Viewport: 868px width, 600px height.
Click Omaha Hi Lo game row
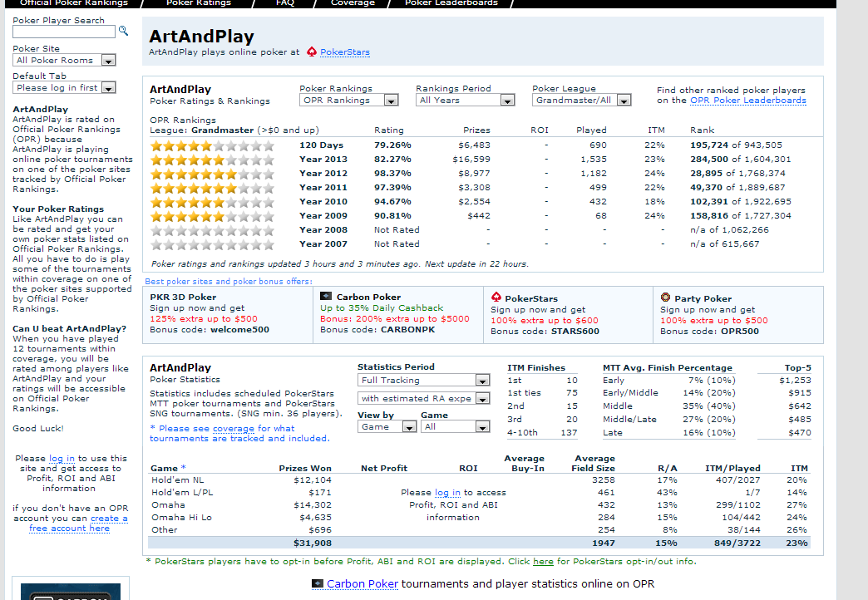(479, 517)
